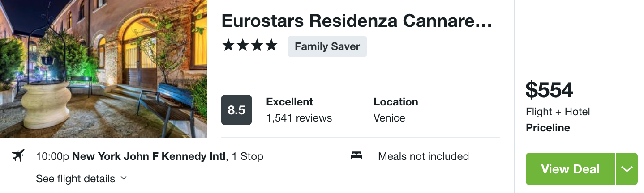The width and height of the screenshot is (644, 193).
Task: Click the Excellent rating label
Action: [x=290, y=102]
